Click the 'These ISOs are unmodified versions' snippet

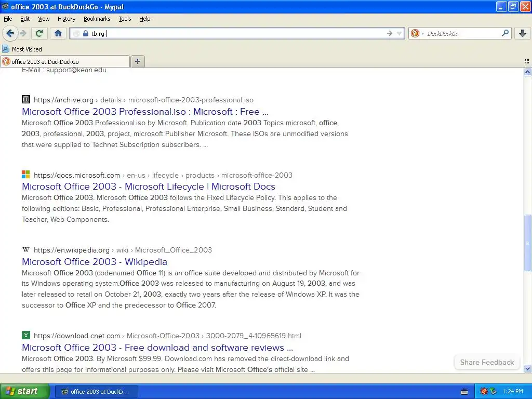pyautogui.click(x=289, y=134)
